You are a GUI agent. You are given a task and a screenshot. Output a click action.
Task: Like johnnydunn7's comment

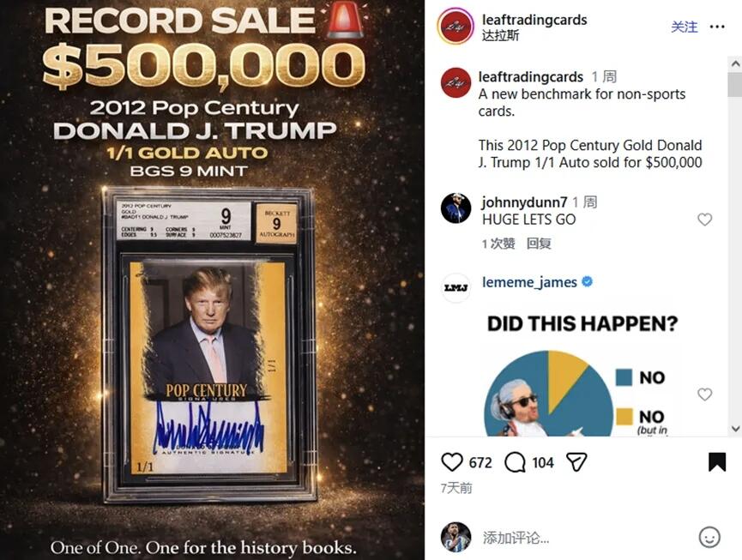[x=704, y=220]
